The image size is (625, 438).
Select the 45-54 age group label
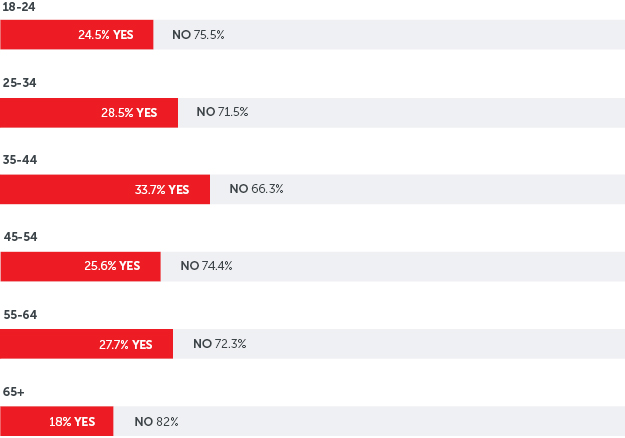[x=20, y=237]
